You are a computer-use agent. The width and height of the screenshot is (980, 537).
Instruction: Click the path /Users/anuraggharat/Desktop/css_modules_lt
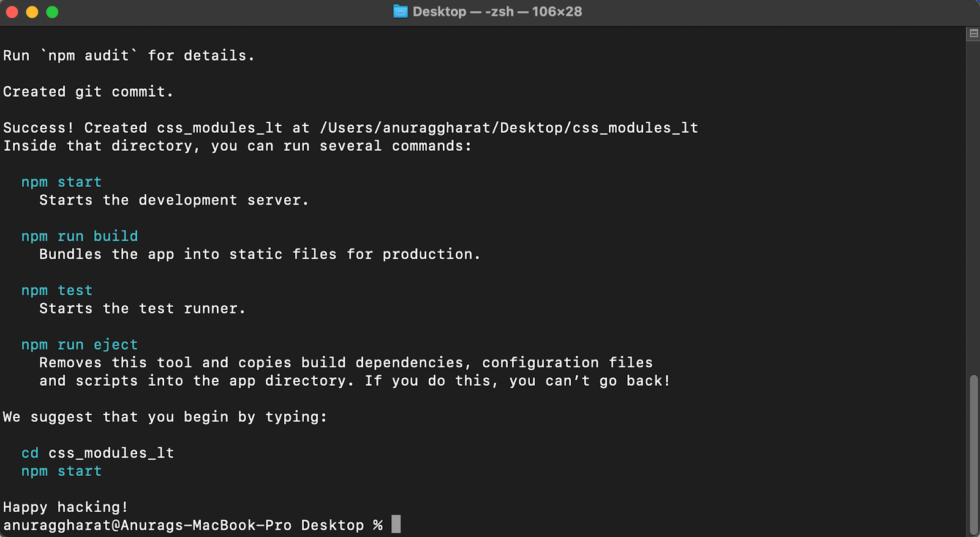click(x=507, y=127)
